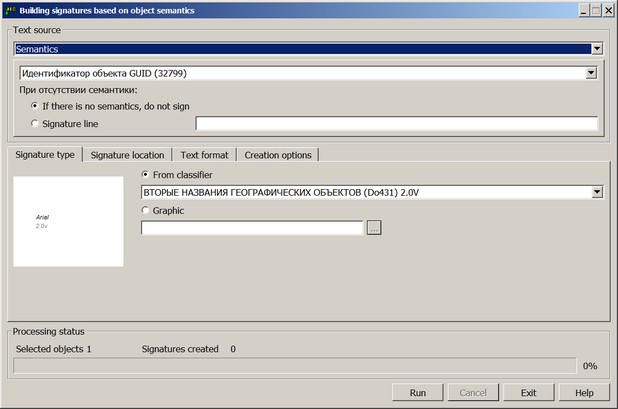The image size is (618, 409).
Task: Click the Signature line text field
Action: (x=396, y=124)
